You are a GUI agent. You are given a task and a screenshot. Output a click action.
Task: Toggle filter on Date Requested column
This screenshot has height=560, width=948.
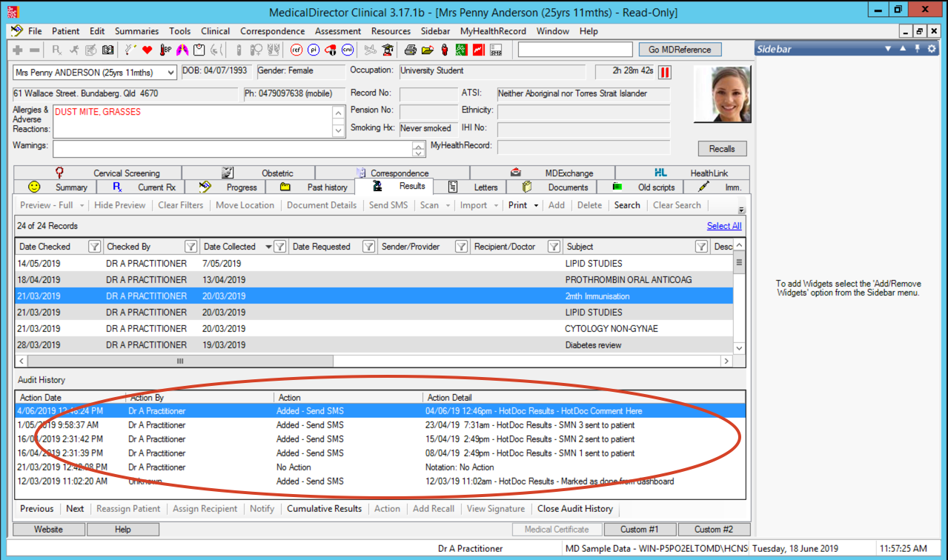pyautogui.click(x=368, y=247)
